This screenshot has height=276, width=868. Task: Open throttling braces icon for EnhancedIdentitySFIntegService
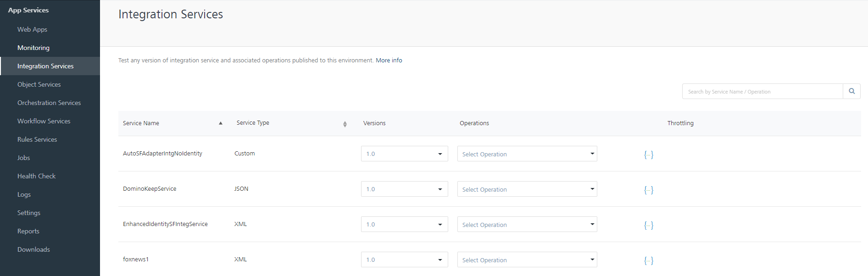pyautogui.click(x=648, y=225)
